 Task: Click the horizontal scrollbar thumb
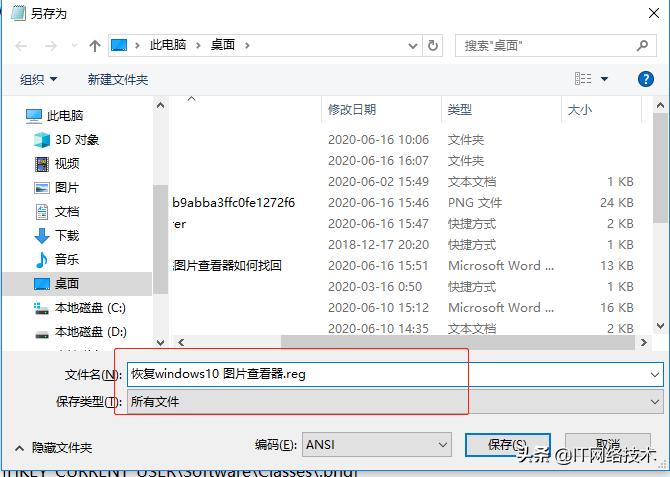458,342
